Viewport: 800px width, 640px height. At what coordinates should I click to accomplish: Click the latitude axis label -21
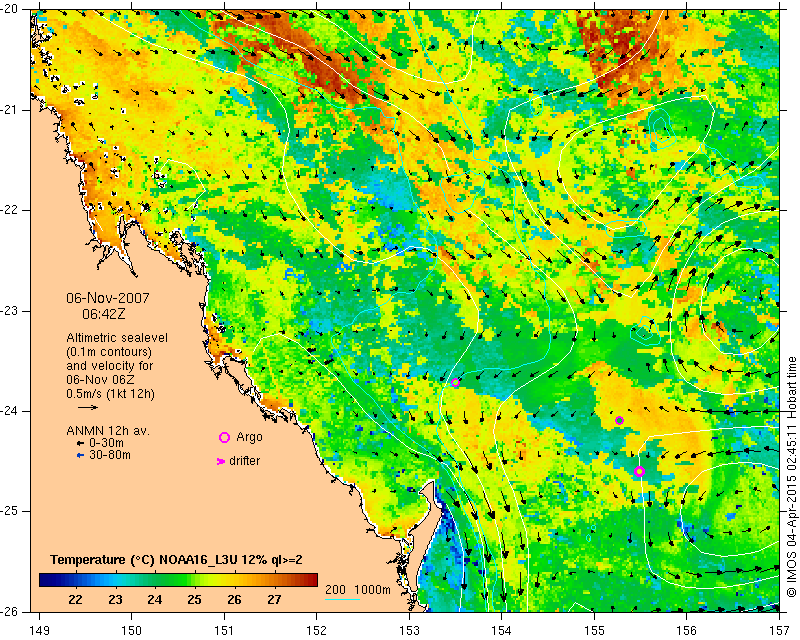[10, 110]
